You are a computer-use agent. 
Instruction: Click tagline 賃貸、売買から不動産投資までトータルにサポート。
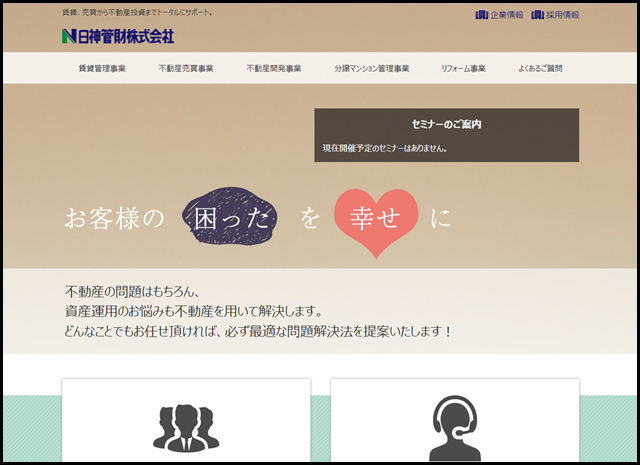pyautogui.click(x=138, y=13)
